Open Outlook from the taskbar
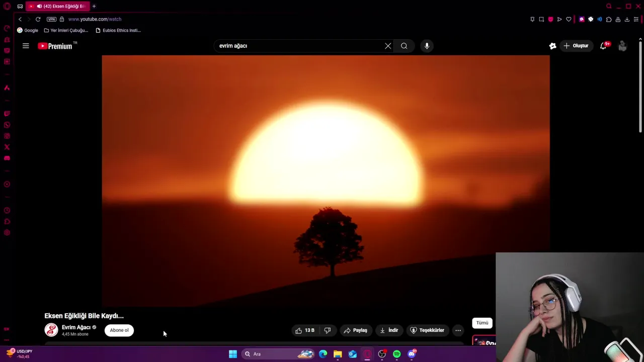Screen dimensions: 644x362 pos(353,354)
